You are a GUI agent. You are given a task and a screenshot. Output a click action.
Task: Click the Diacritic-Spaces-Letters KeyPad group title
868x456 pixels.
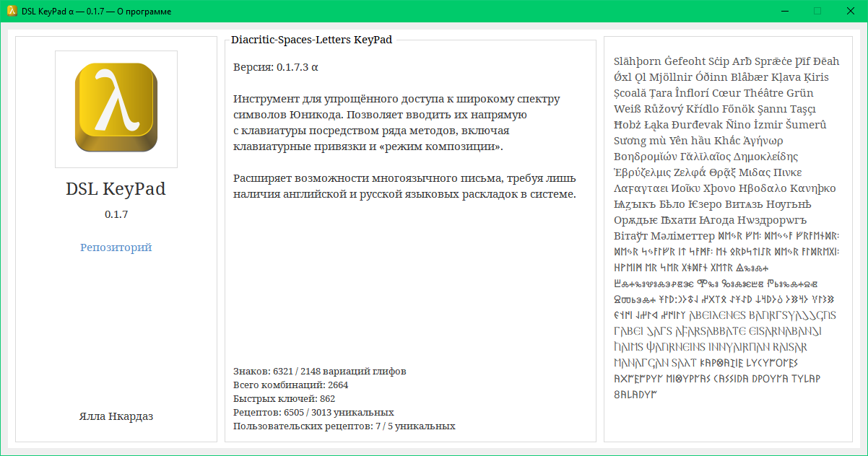coord(311,40)
